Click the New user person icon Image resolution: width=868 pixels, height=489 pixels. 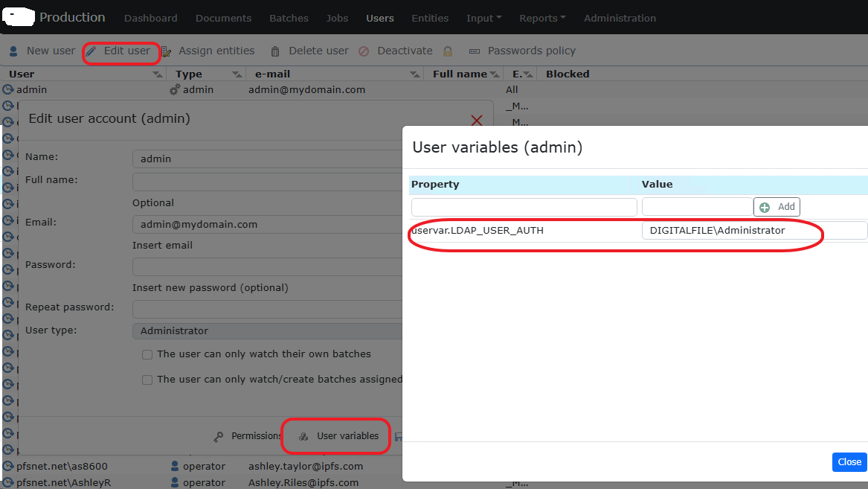click(x=13, y=51)
